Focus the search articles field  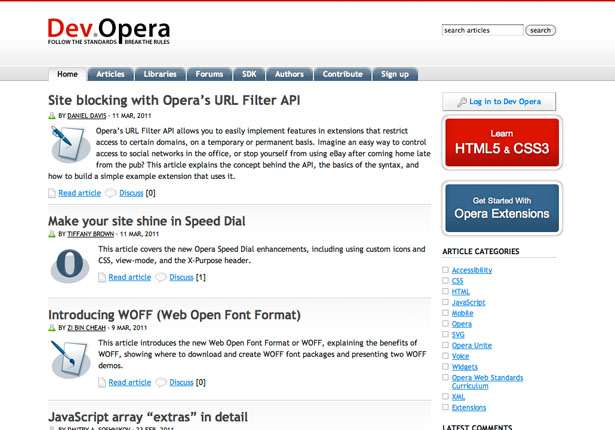[482, 30]
